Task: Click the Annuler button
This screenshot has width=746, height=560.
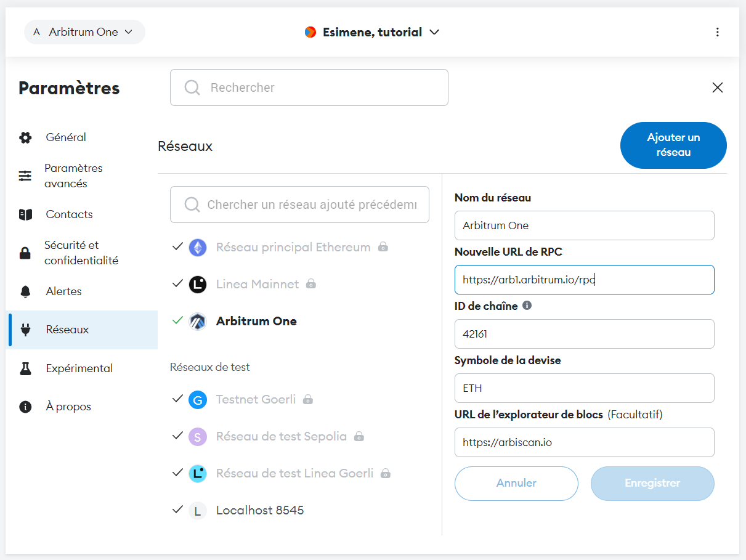Action: [516, 483]
